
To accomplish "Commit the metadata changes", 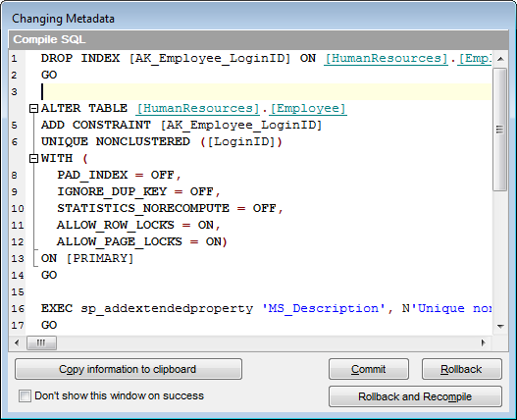I will point(369,369).
